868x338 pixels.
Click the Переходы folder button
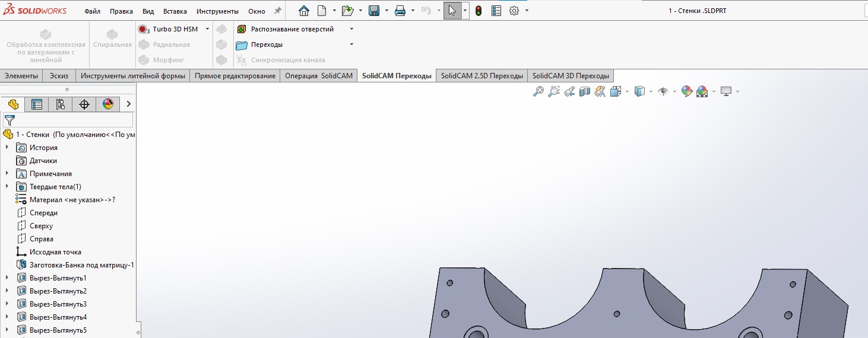259,44
